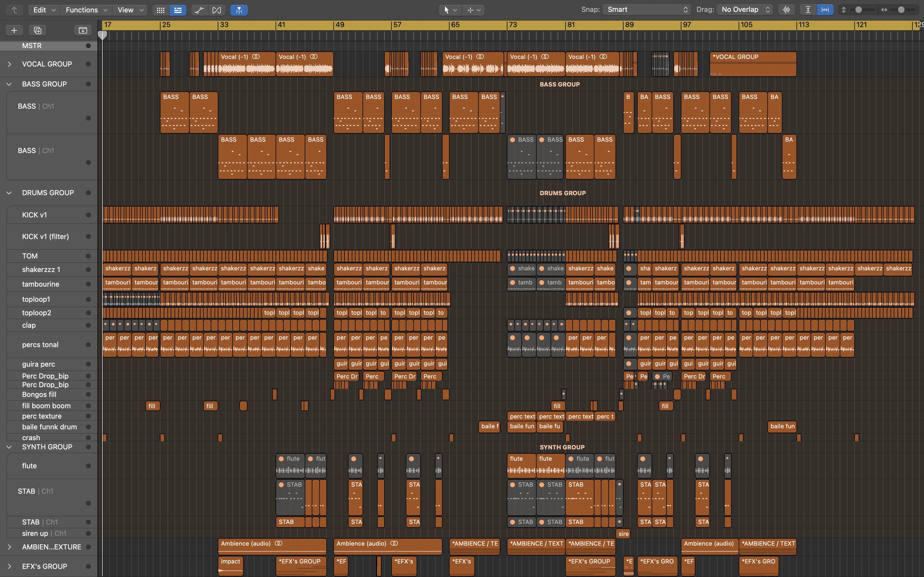Open Pointer tool menu chevron
The width and height of the screenshot is (924, 577).
coord(455,10)
